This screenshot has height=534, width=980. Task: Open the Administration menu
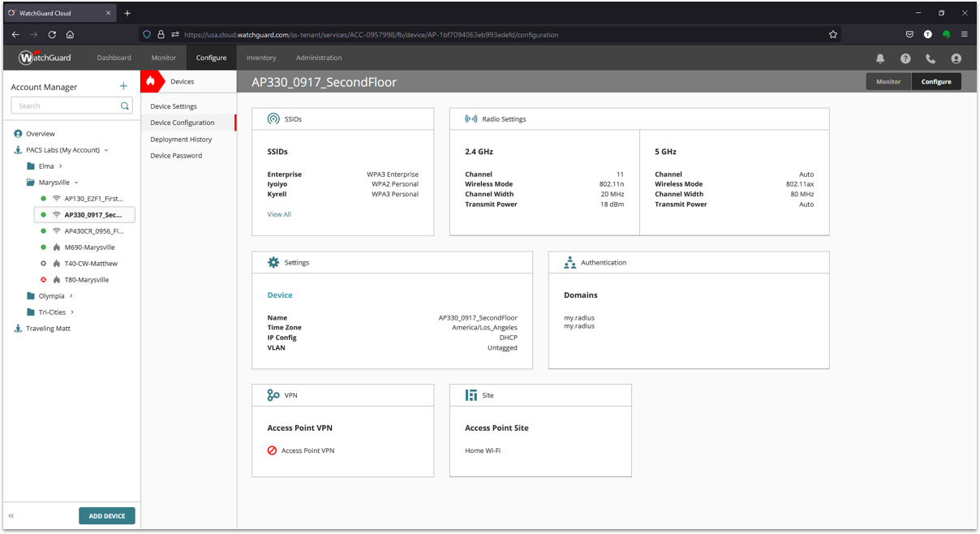(x=319, y=58)
